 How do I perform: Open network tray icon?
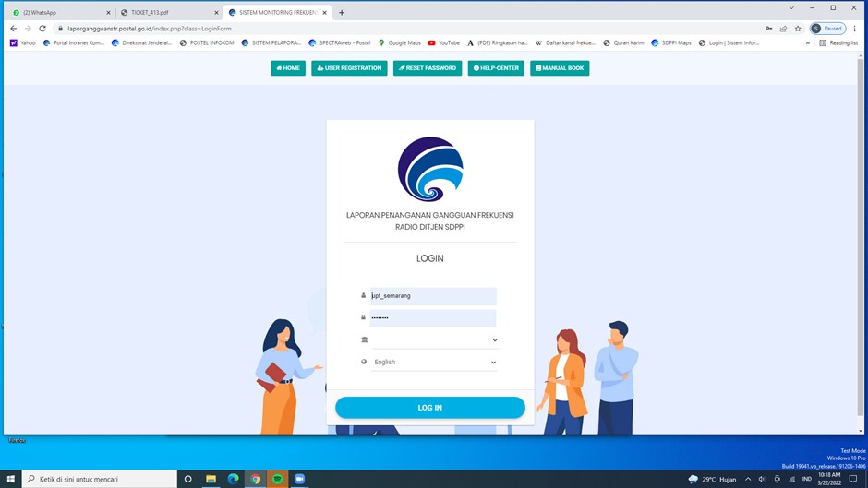pyautogui.click(x=791, y=479)
